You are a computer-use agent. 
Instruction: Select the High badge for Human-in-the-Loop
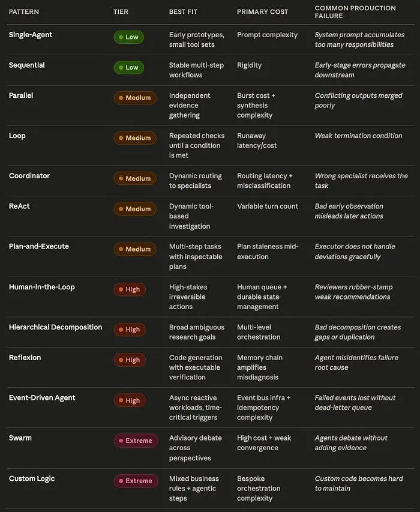coord(129,290)
